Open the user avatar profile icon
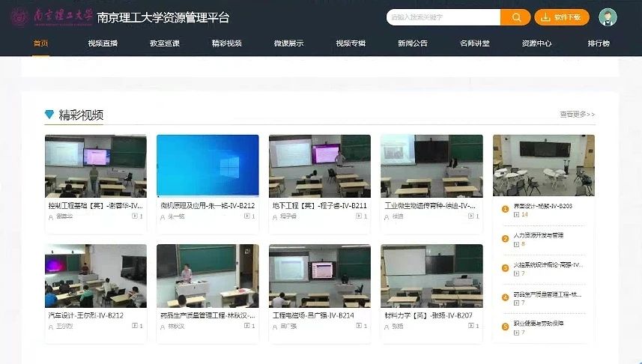Viewport: 642px width, 364px height. pos(608,17)
